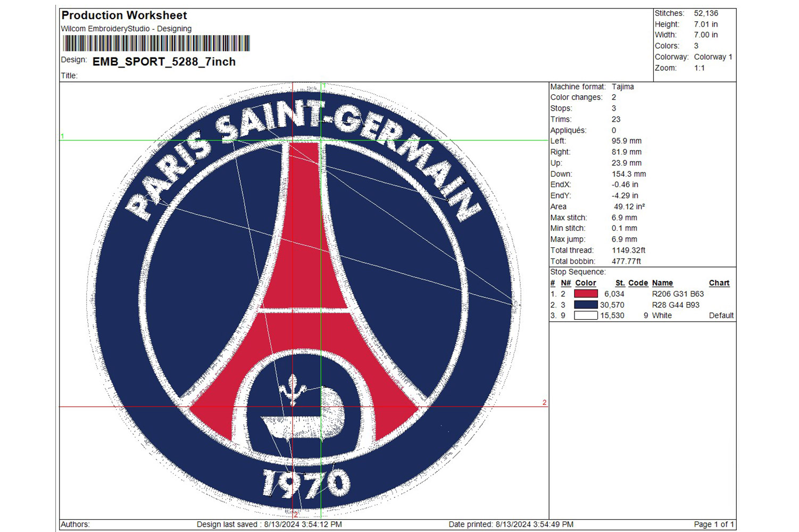Click the design name 'EMB_SPORT_5288_7inch'

pyautogui.click(x=164, y=62)
